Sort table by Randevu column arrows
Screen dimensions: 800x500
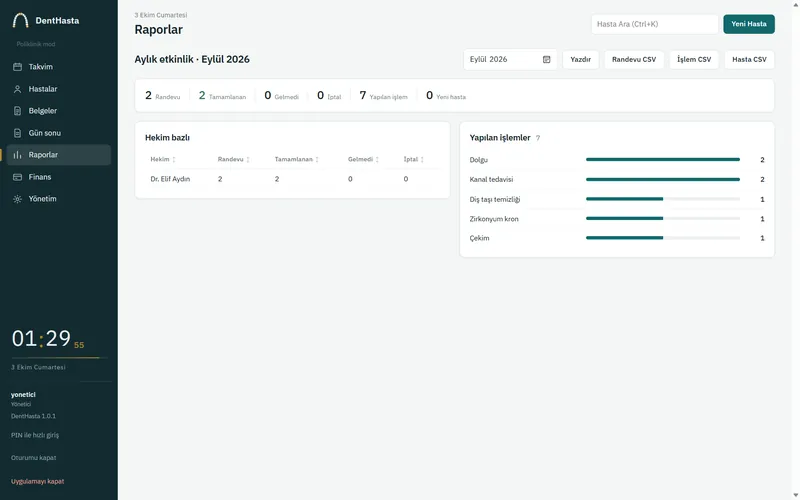coord(248,160)
